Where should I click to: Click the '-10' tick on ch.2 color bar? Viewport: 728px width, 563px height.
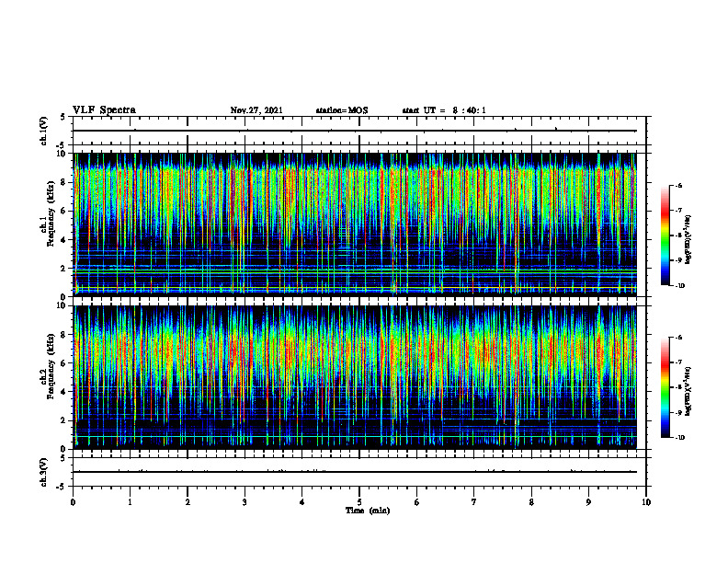click(679, 438)
